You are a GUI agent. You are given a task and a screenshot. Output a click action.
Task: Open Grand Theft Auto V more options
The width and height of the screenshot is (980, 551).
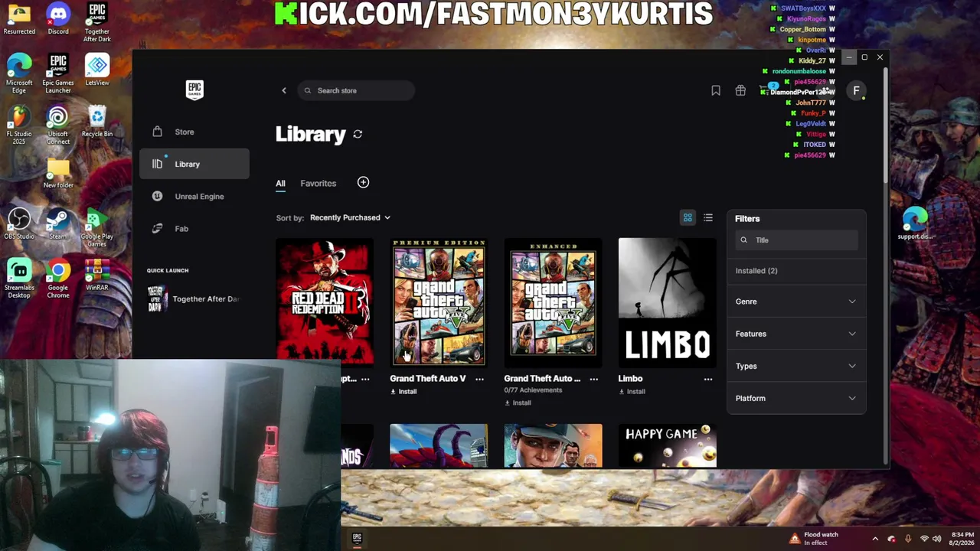coord(479,379)
